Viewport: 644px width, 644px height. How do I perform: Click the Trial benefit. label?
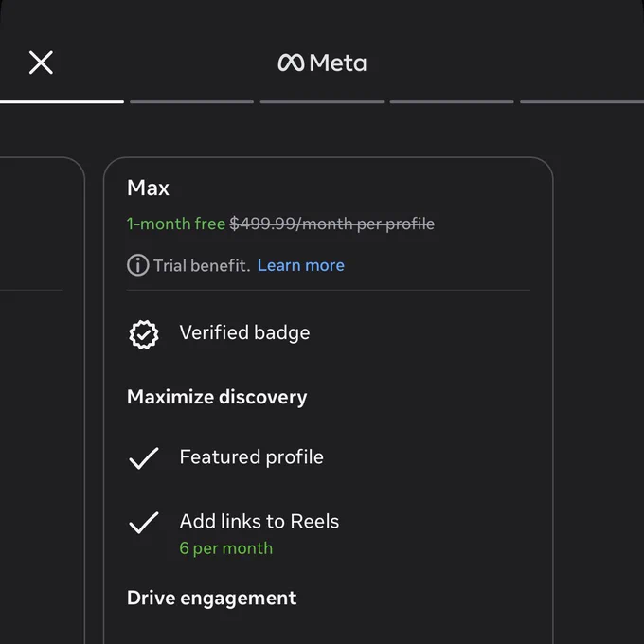(x=202, y=265)
